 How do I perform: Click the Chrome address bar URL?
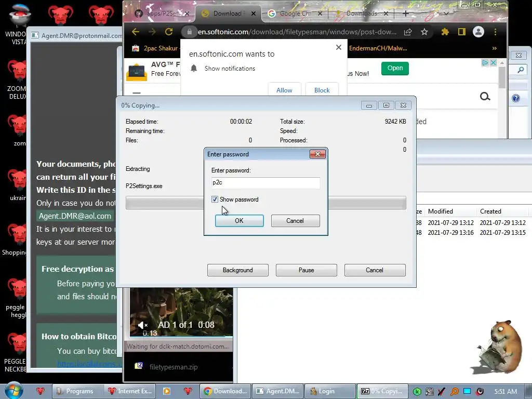point(297,32)
